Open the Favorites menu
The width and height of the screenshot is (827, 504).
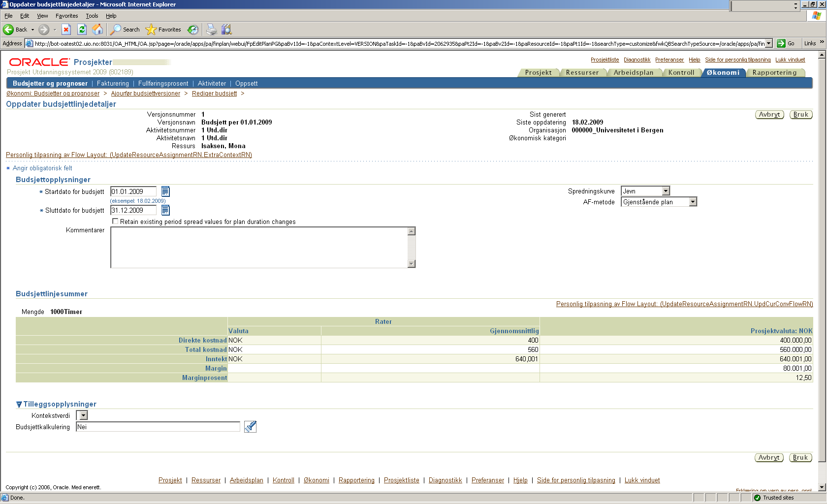66,16
